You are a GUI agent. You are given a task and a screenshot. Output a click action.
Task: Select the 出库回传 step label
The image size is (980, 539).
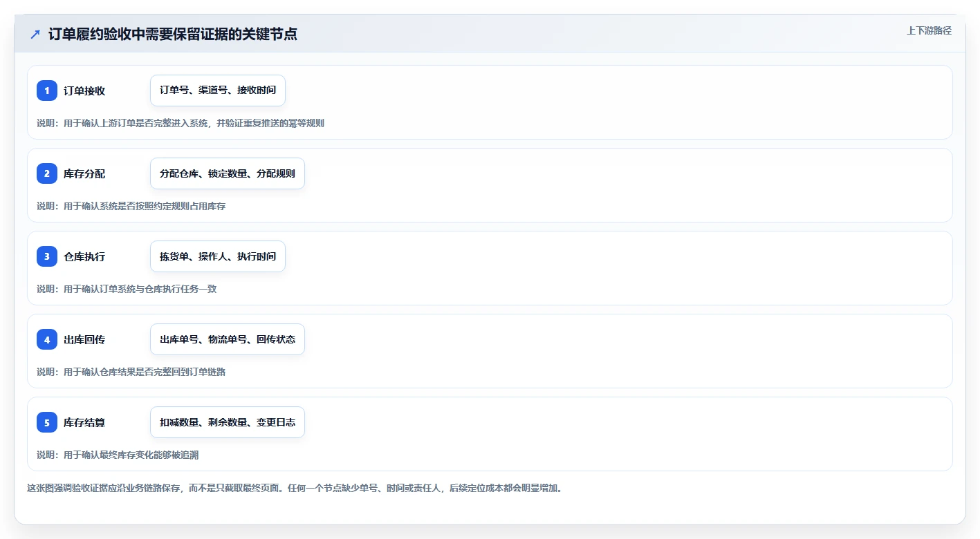point(84,339)
